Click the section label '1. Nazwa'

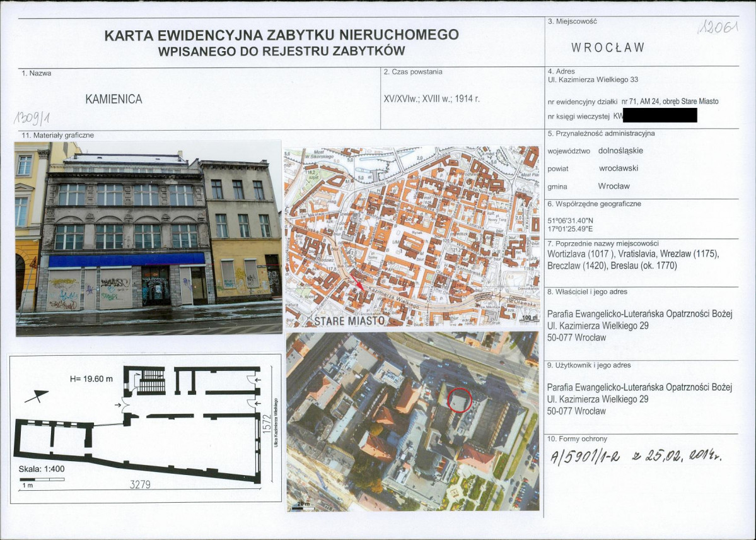(36, 73)
